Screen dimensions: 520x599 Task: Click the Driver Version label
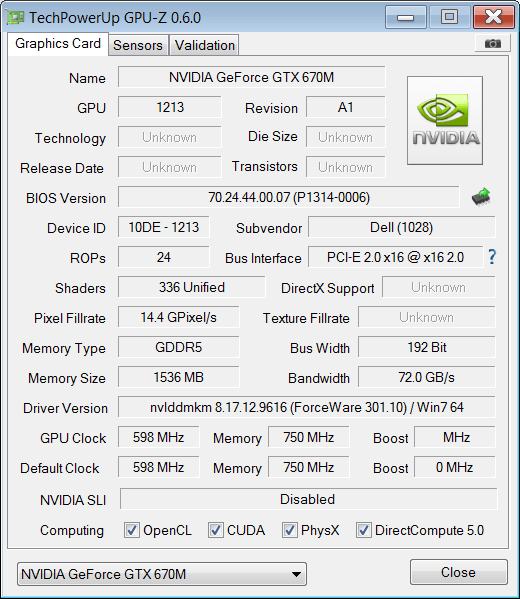[65, 408]
